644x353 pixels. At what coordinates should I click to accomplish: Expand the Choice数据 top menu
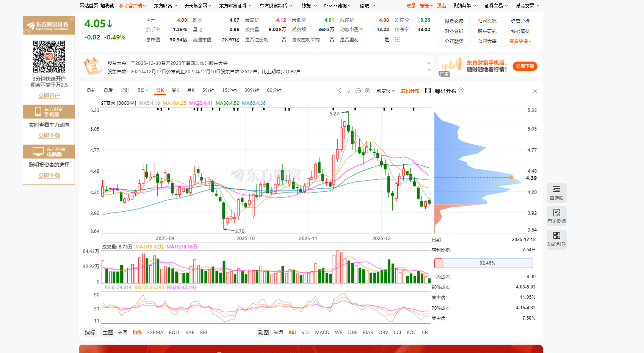[337, 6]
